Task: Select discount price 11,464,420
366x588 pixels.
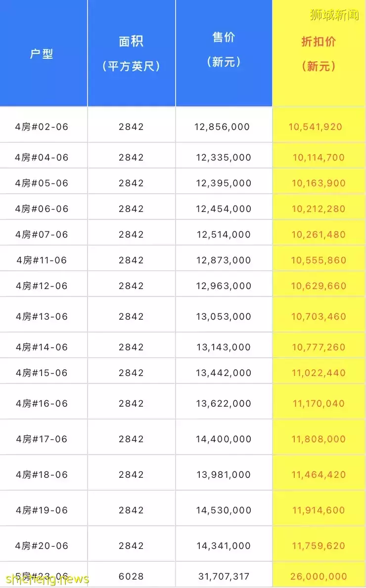Action: coord(319,475)
